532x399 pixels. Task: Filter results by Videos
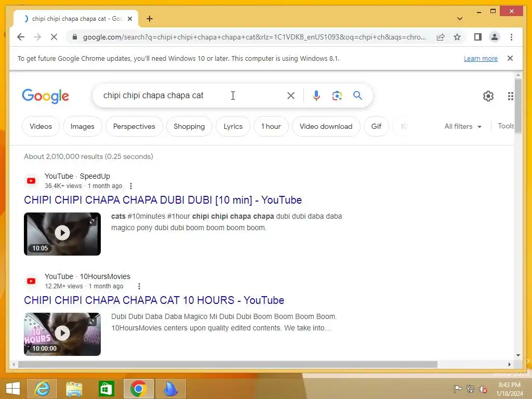click(41, 126)
